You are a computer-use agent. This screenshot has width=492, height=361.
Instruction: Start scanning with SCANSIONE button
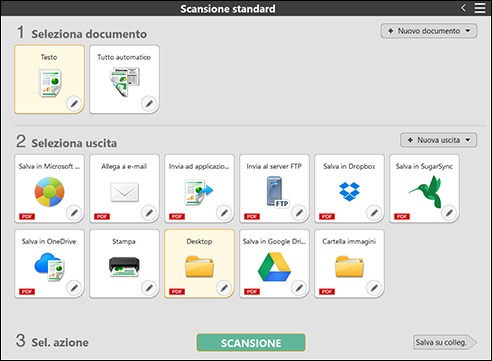[251, 343]
